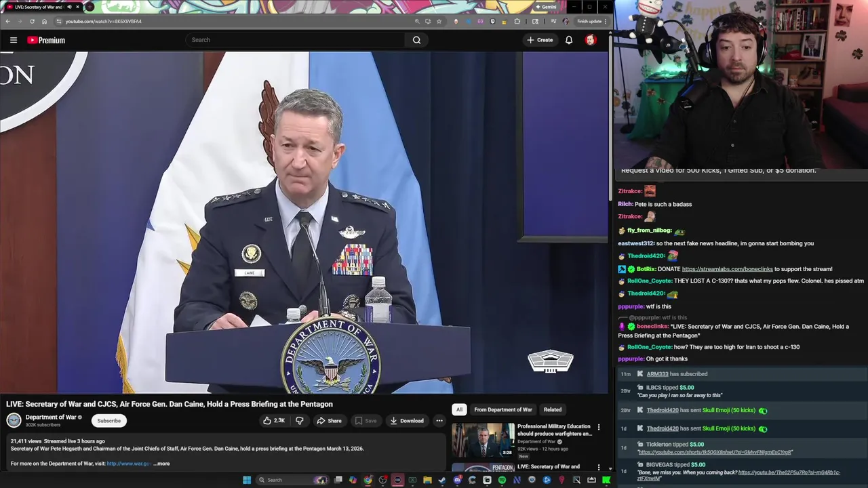Image resolution: width=868 pixels, height=488 pixels.
Task: Click the Create button
Action: (540, 40)
